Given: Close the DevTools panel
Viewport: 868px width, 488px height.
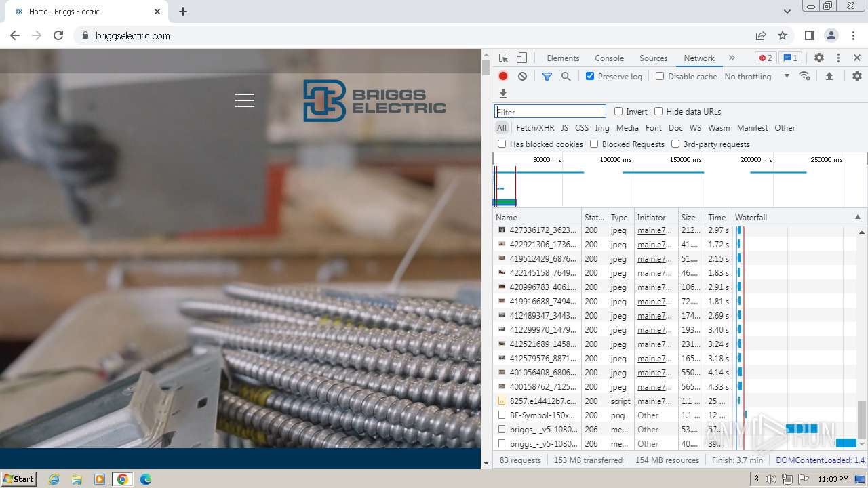Looking at the screenshot, I should tap(857, 58).
